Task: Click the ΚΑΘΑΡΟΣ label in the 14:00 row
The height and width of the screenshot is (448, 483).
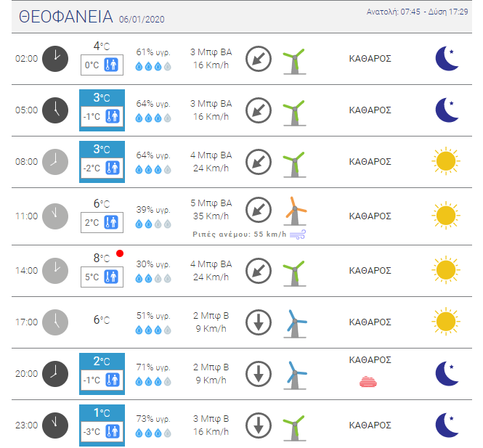Action: point(370,271)
